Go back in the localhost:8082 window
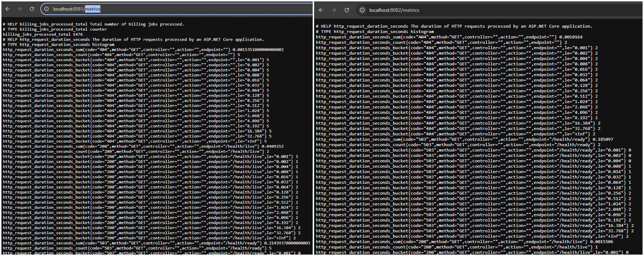 [321, 10]
